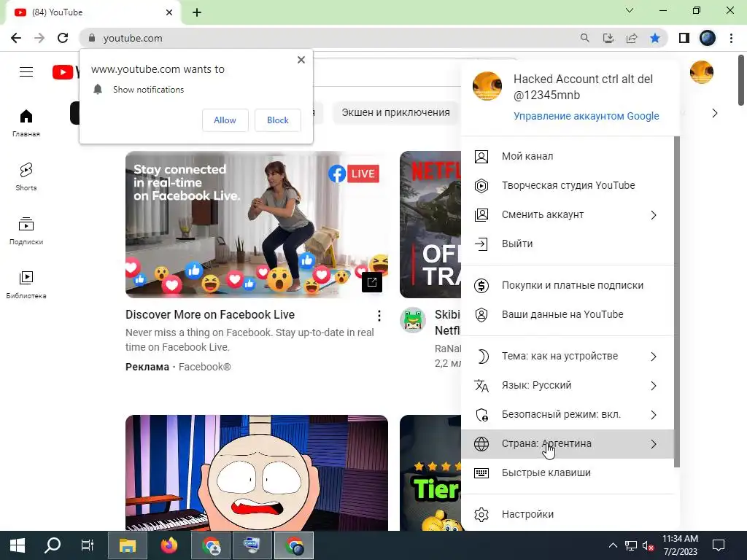Image resolution: width=747 pixels, height=560 pixels.
Task: Show hidden system tray icons
Action: coord(613,545)
